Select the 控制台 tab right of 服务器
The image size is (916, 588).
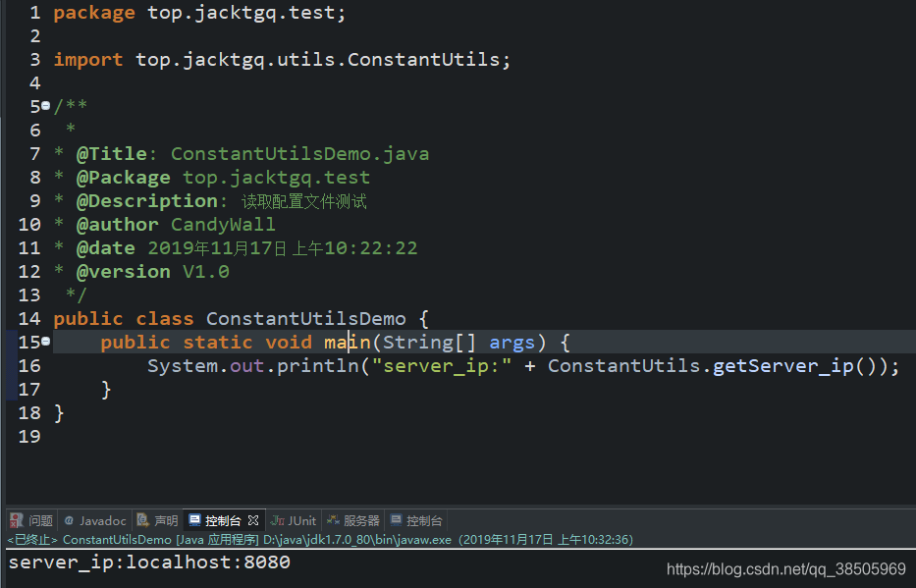pos(416,520)
